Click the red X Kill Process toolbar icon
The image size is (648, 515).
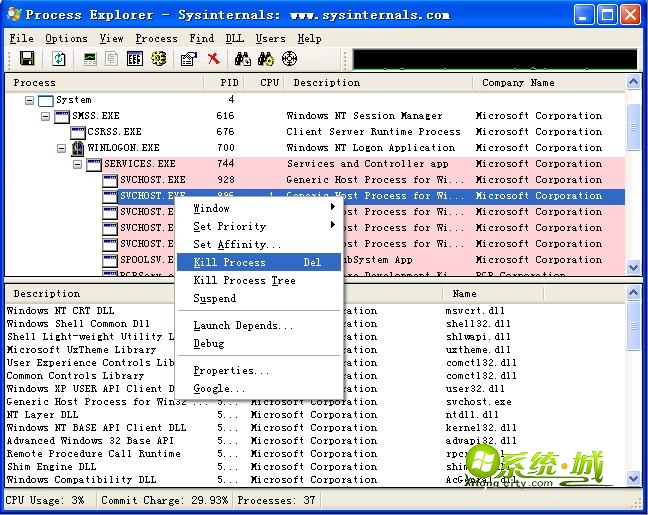pyautogui.click(x=213, y=59)
